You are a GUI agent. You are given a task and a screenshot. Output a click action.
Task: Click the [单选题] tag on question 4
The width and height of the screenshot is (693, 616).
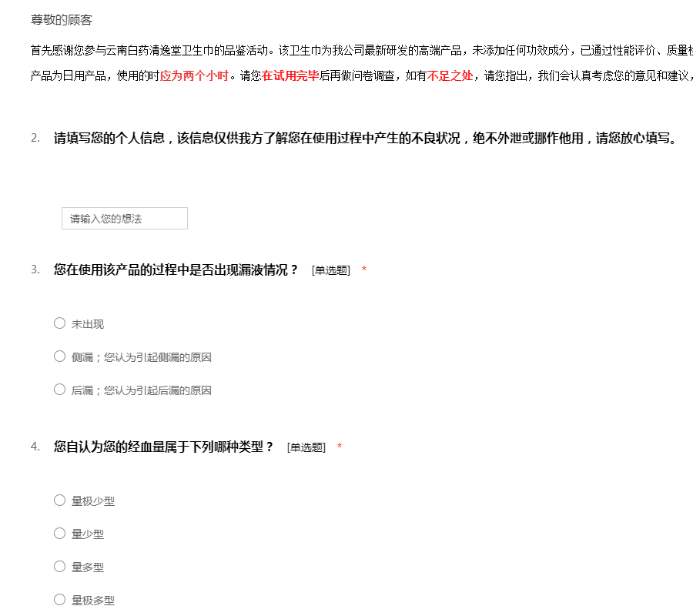(x=306, y=447)
